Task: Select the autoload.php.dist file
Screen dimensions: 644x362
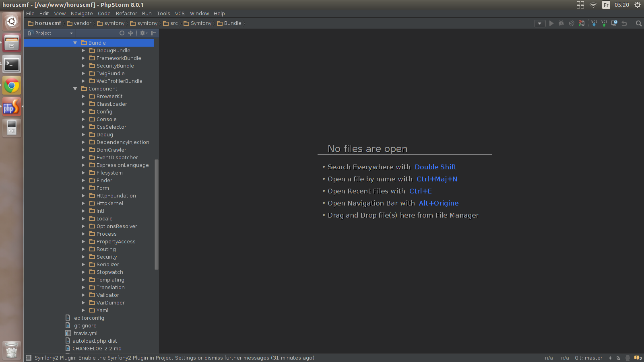Action: pyautogui.click(x=91, y=341)
